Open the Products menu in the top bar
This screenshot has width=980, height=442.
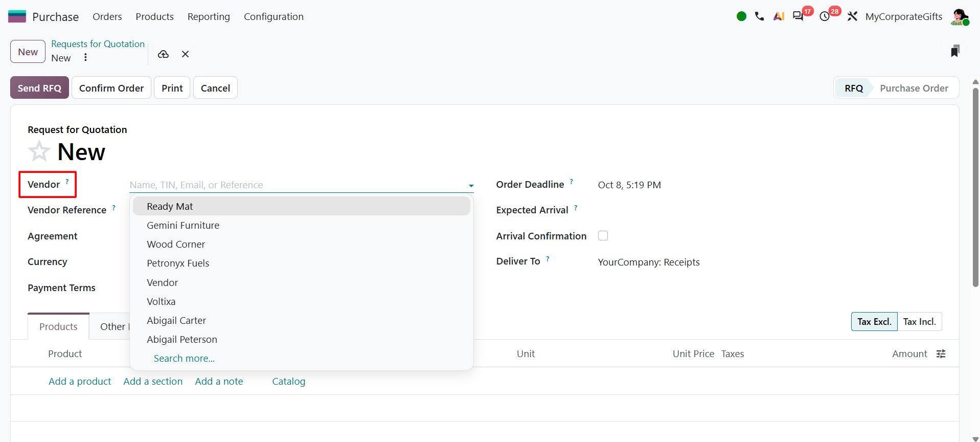tap(155, 16)
